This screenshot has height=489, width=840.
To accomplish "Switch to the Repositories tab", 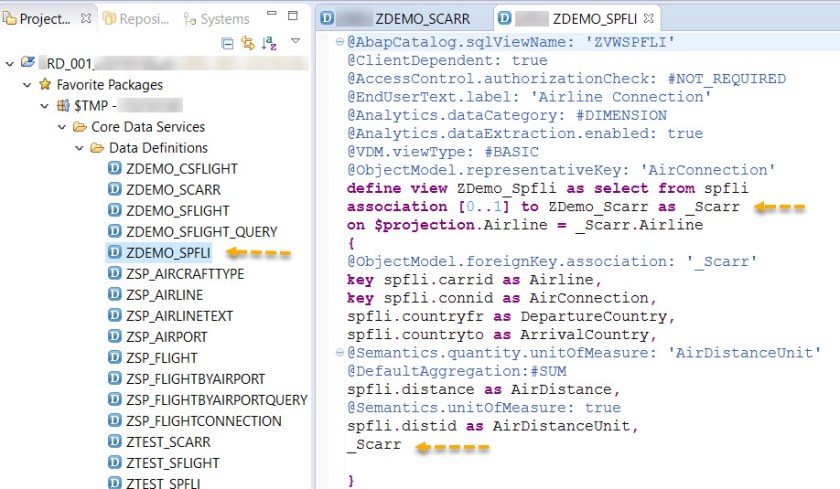I will [137, 19].
